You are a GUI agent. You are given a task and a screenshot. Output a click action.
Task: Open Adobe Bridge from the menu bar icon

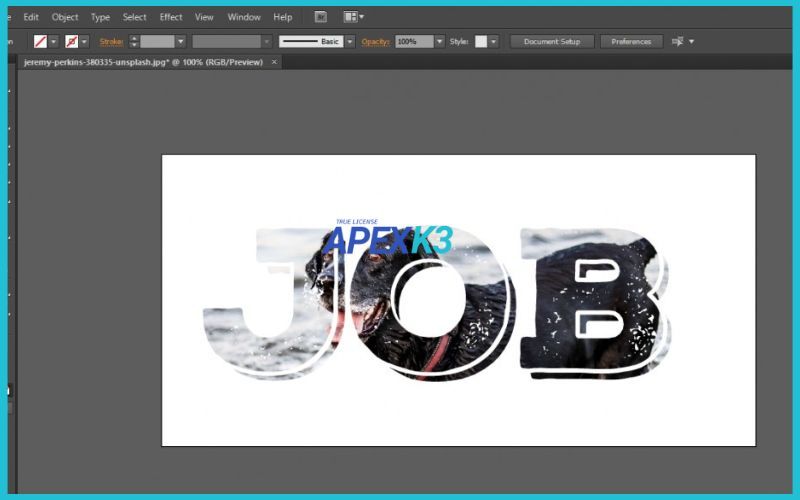tap(320, 17)
